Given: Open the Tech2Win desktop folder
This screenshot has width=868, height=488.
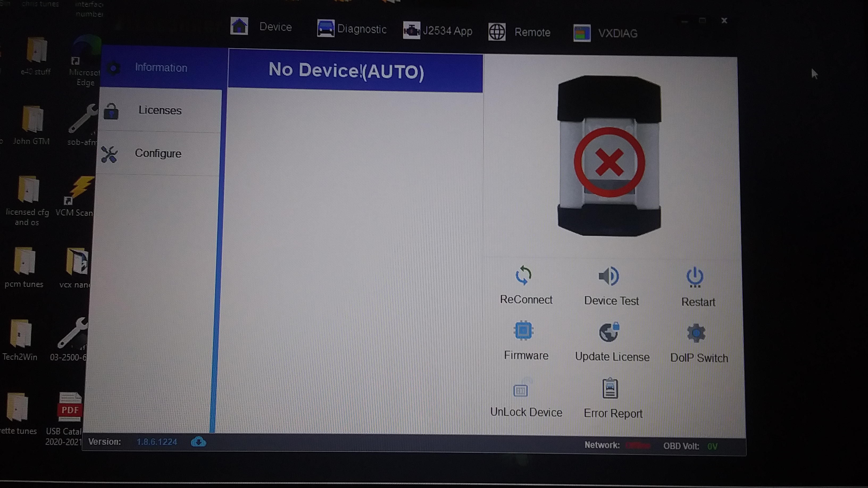Looking at the screenshot, I should pos(20,340).
